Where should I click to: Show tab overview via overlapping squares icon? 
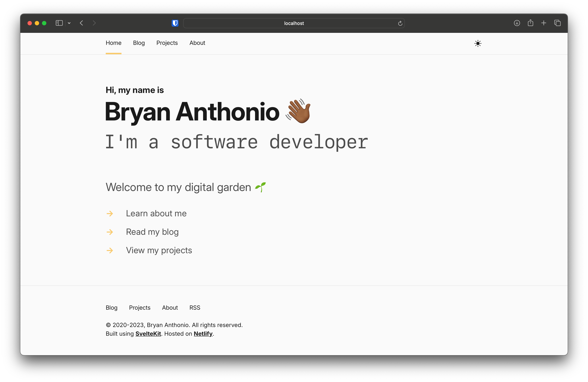pos(558,23)
